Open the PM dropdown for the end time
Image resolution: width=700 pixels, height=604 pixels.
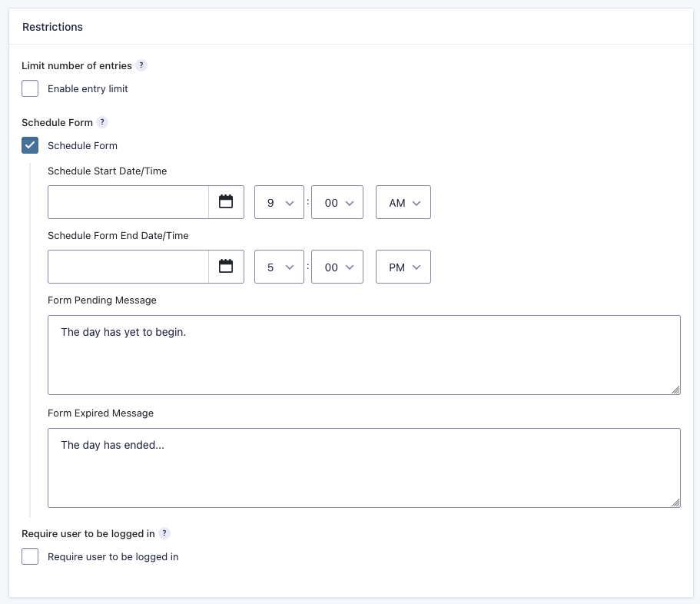click(403, 267)
